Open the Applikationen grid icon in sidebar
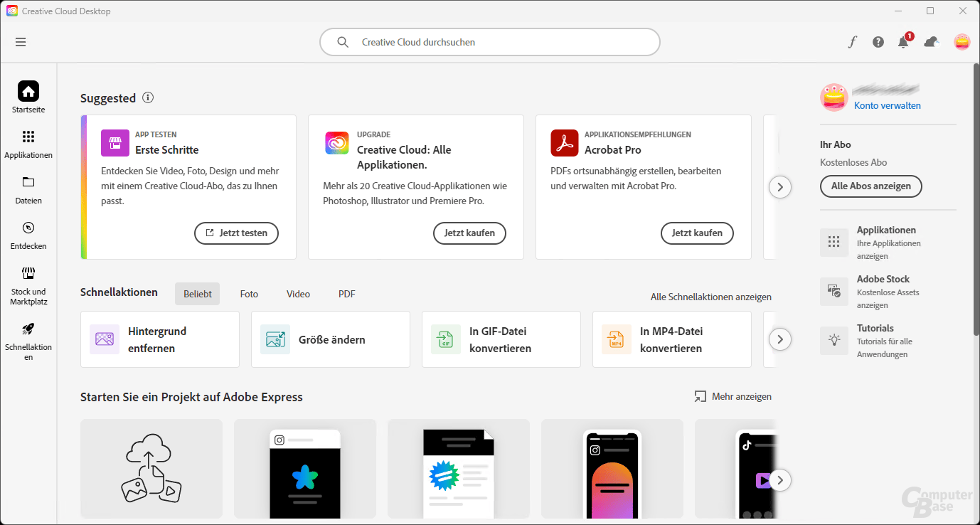This screenshot has width=980, height=525. 28,137
